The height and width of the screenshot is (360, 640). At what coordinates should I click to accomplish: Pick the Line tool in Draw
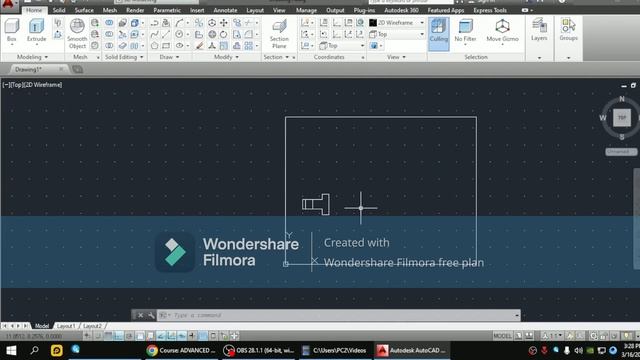click(166, 34)
